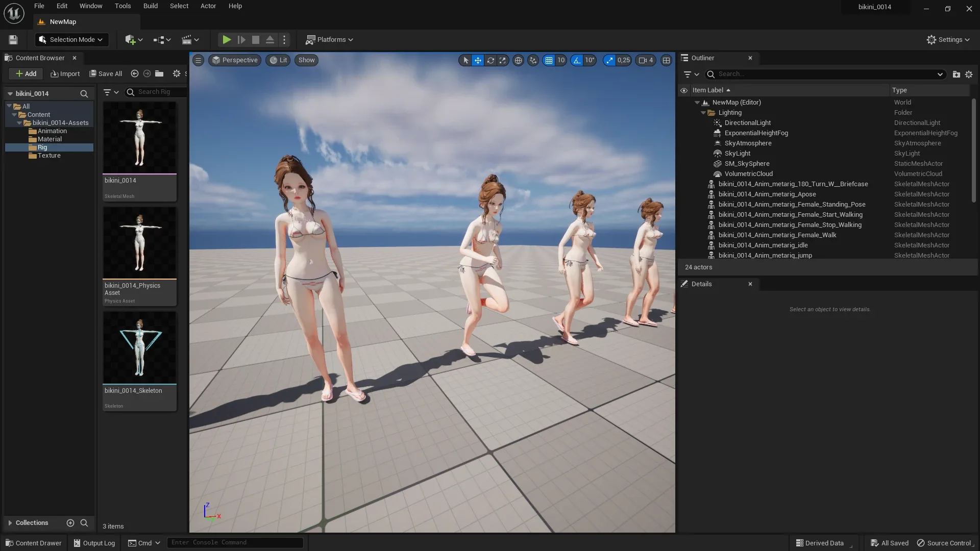The height and width of the screenshot is (551, 980).
Task: Toggle actor visibility eye in Outliner header
Action: (x=684, y=90)
